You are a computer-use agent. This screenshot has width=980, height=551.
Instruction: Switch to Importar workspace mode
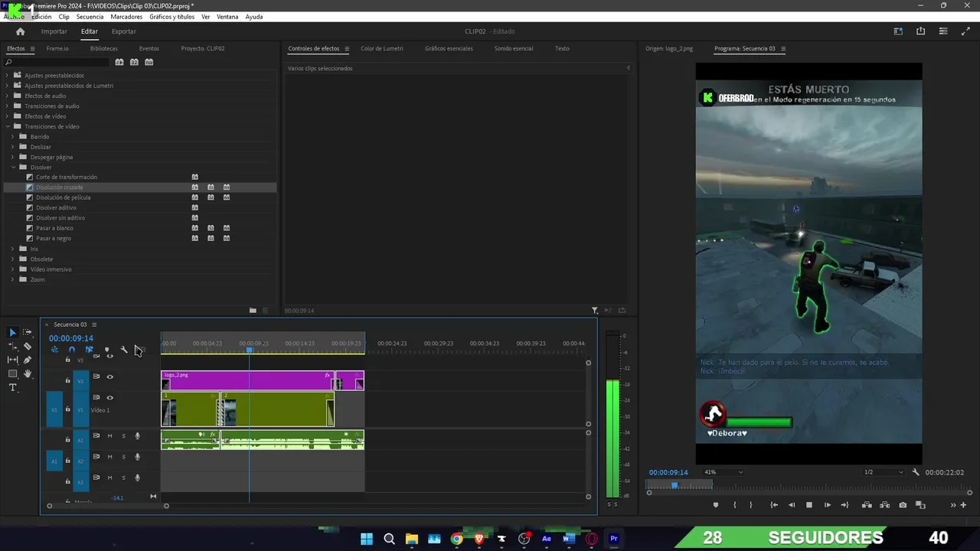(x=54, y=31)
